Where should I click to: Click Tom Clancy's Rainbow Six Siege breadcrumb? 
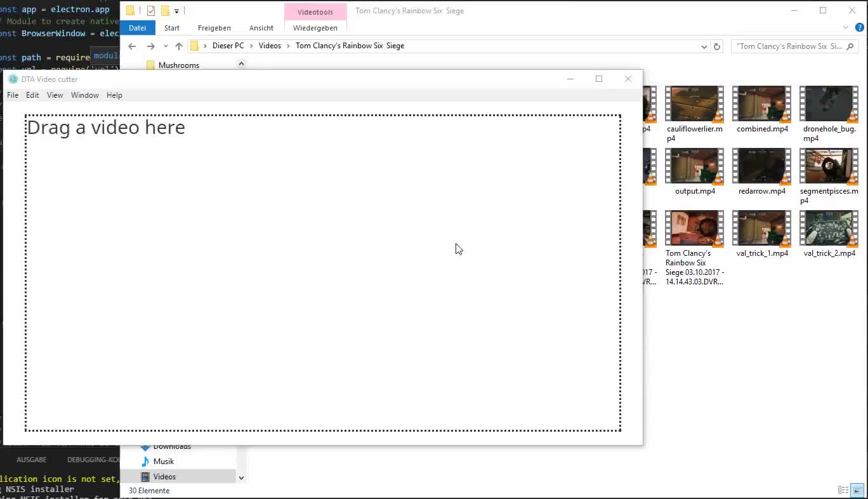[350, 46]
